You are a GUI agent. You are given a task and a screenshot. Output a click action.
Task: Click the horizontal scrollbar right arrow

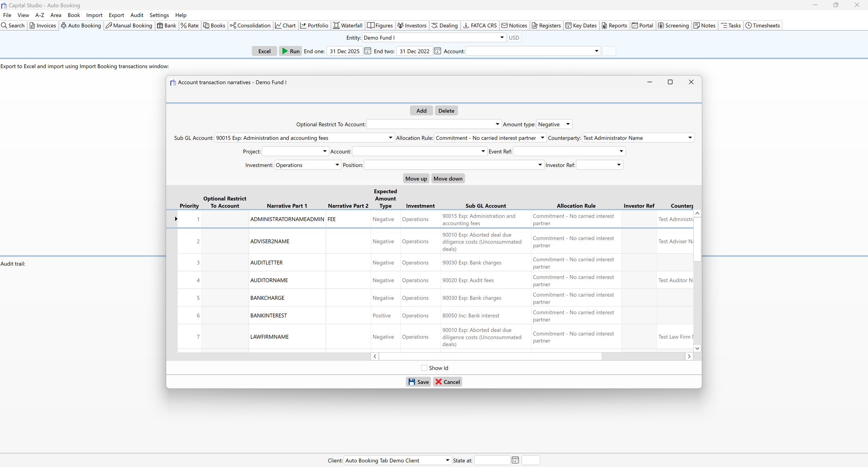pos(689,356)
